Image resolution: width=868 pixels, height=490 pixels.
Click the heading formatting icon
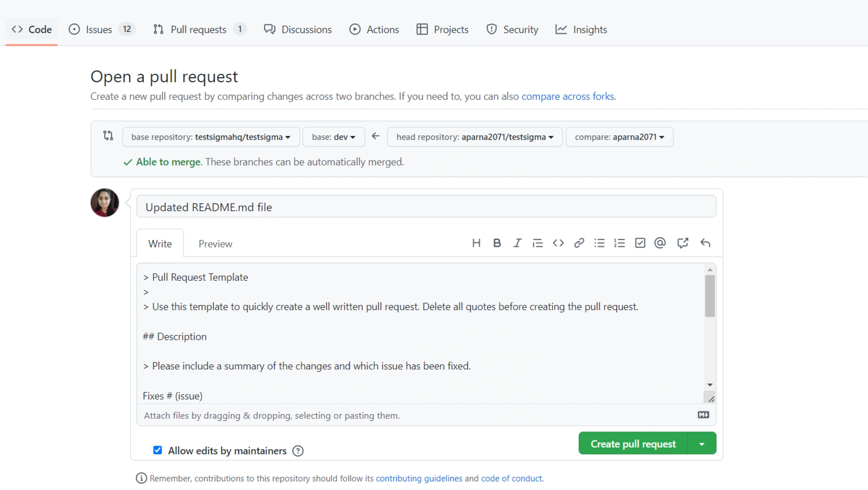476,243
